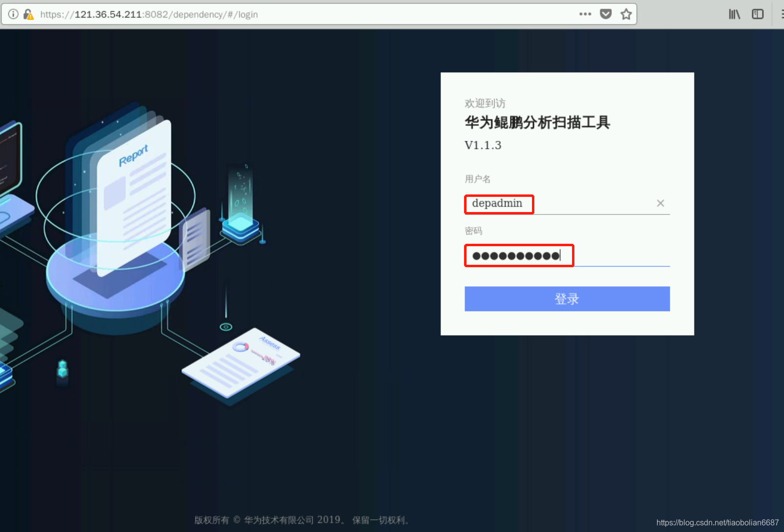
Task: Click the 华为鲲鹏分析扫描工具 title text
Action: (x=537, y=122)
